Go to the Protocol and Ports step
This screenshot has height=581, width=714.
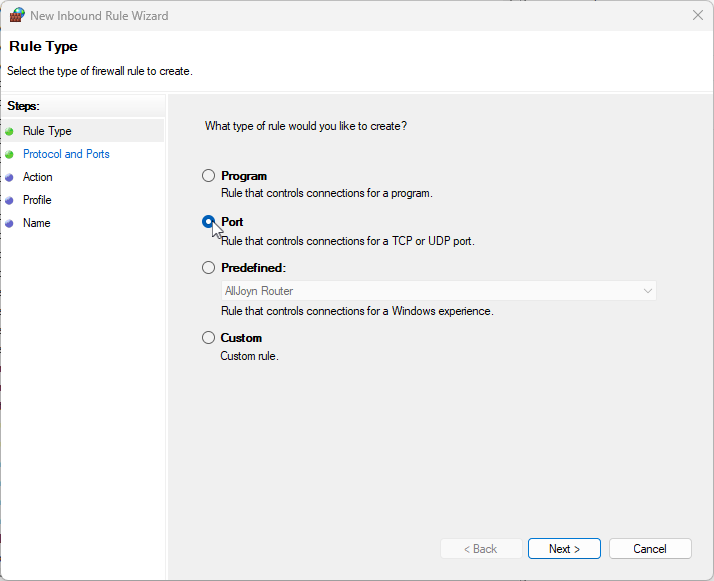click(x=66, y=154)
